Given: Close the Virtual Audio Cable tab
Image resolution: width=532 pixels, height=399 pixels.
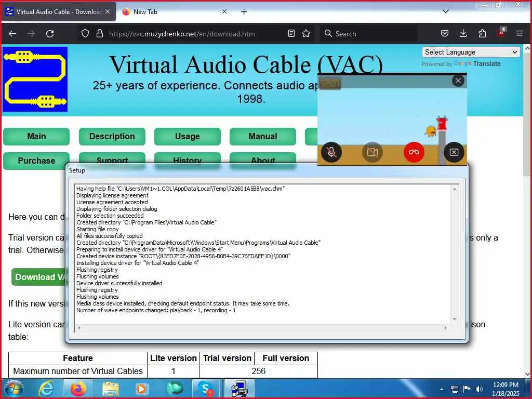Looking at the screenshot, I should tap(108, 11).
